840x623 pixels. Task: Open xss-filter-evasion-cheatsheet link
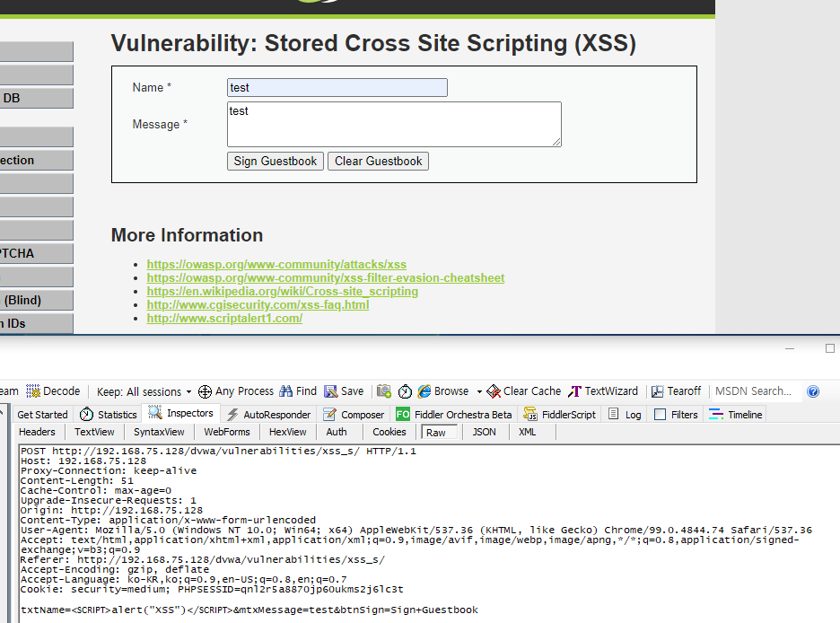[x=326, y=278]
